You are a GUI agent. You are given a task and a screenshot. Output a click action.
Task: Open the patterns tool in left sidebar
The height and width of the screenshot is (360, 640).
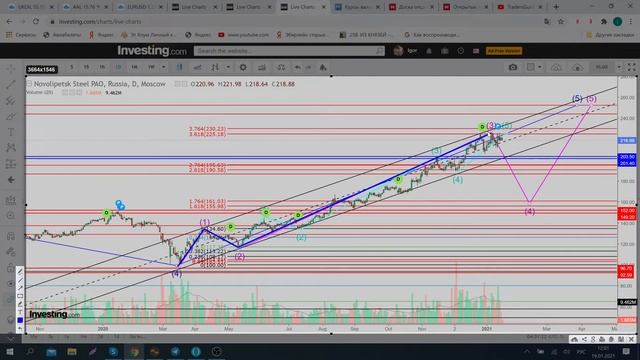[11, 148]
